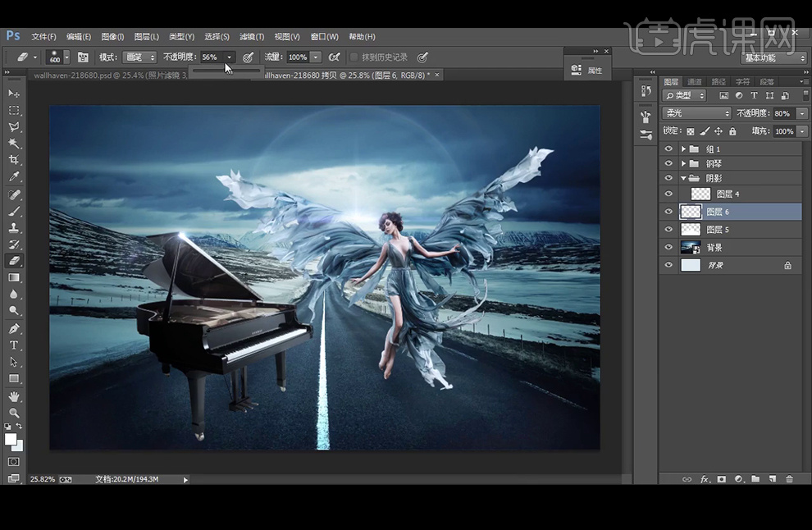The height and width of the screenshot is (530, 812).
Task: Open the eraser 模式 dropdown
Action: coord(139,57)
